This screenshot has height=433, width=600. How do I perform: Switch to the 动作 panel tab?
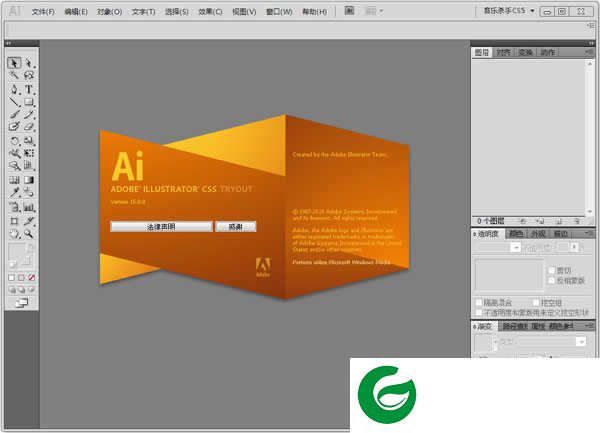coord(548,52)
